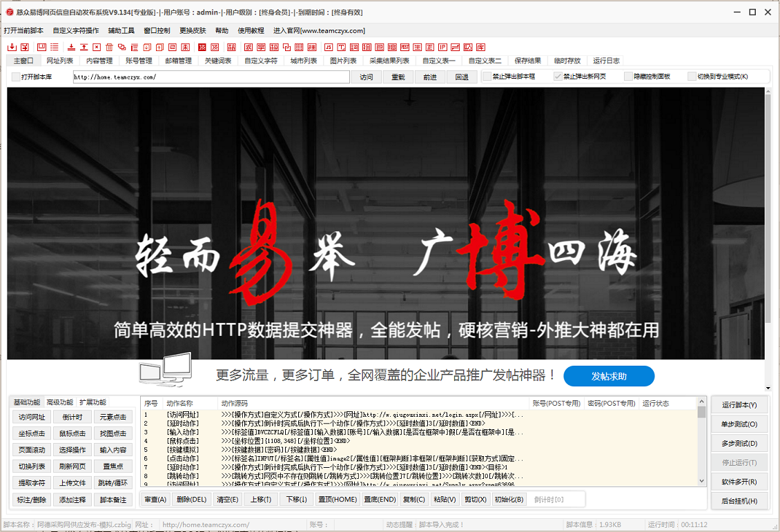Click the IP toolbar icon

[442, 47]
